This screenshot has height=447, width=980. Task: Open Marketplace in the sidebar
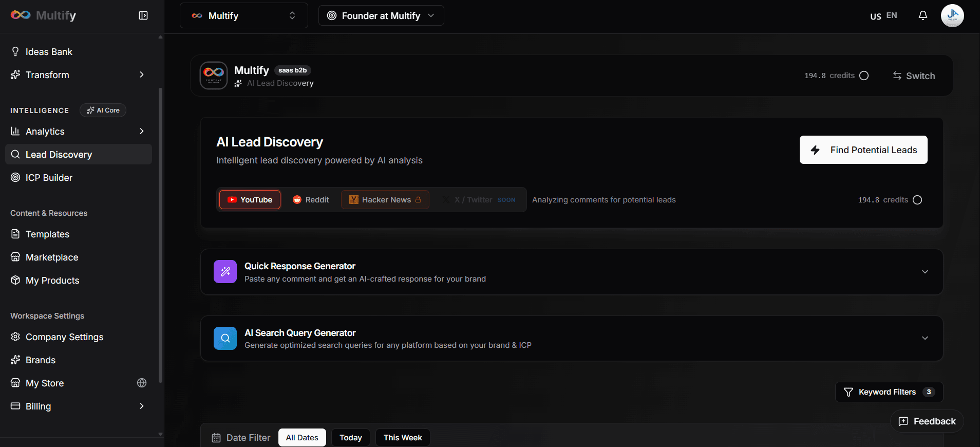click(79, 257)
